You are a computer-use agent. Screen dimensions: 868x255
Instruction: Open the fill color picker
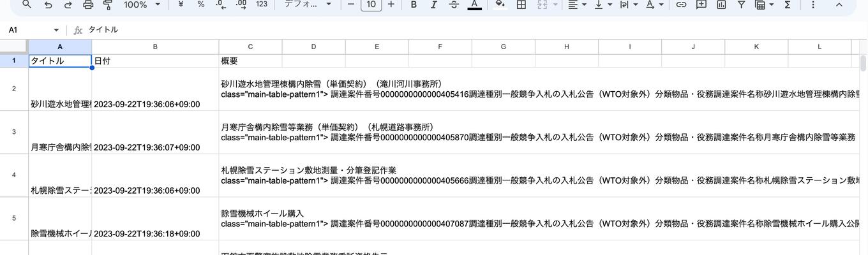pyautogui.click(x=500, y=4)
